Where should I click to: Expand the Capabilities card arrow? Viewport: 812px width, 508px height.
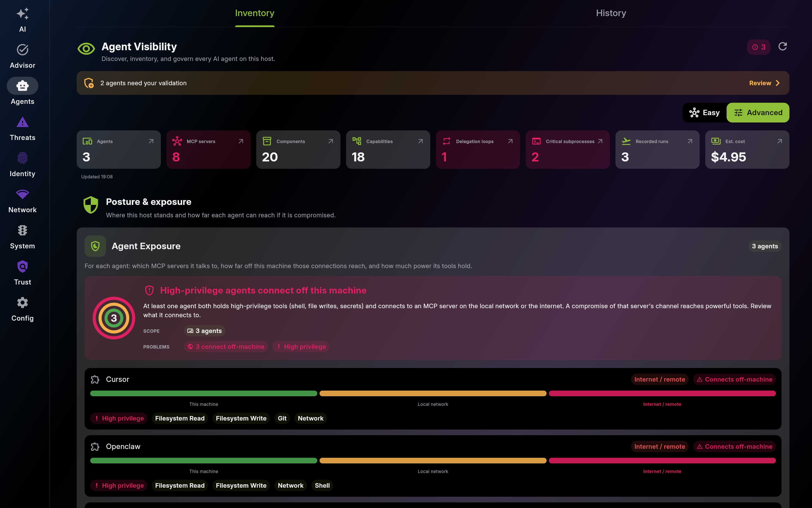pyautogui.click(x=420, y=141)
